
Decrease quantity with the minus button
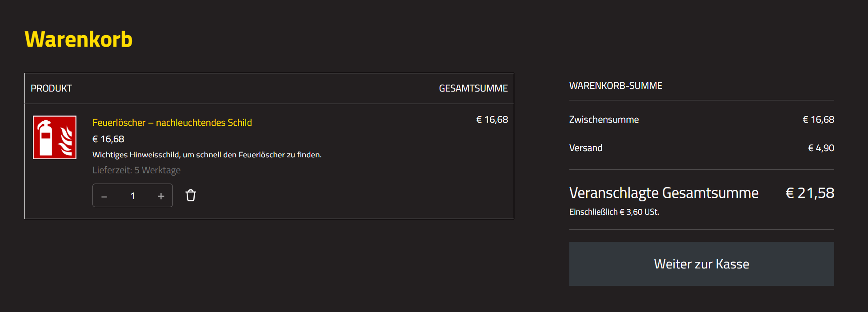(x=104, y=196)
